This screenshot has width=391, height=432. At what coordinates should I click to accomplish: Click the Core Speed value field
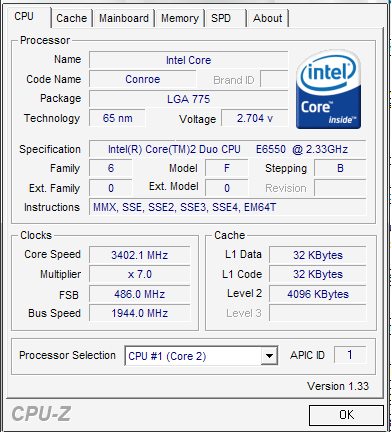click(140, 255)
